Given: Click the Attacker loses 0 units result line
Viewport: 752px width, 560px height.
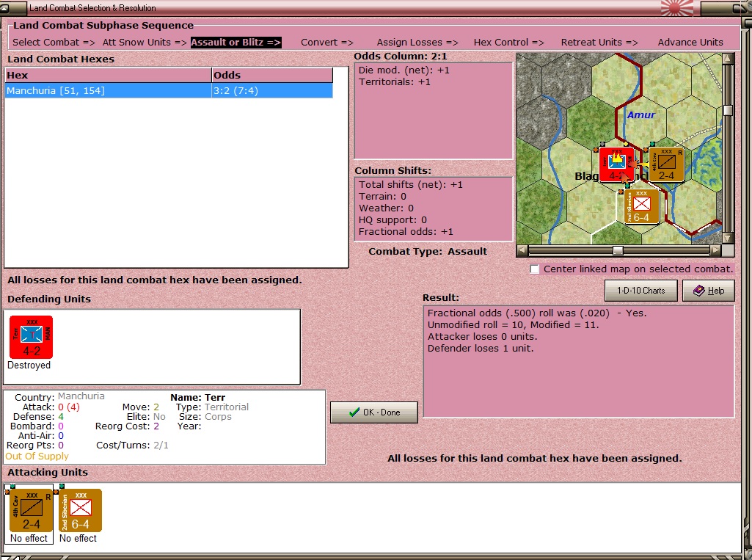Looking at the screenshot, I should click(483, 336).
